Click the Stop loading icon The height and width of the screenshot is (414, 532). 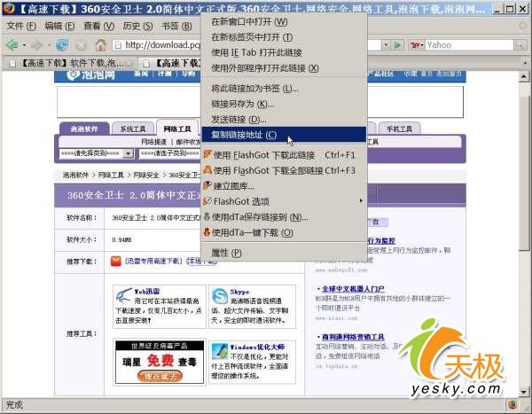click(81, 45)
